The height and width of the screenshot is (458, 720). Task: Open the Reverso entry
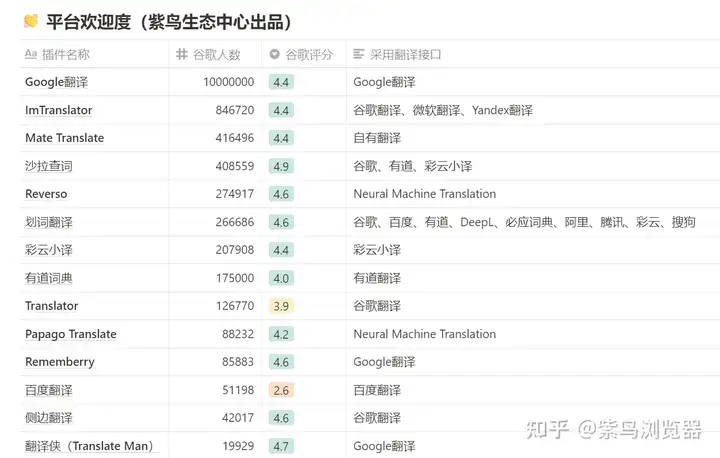[x=46, y=194]
